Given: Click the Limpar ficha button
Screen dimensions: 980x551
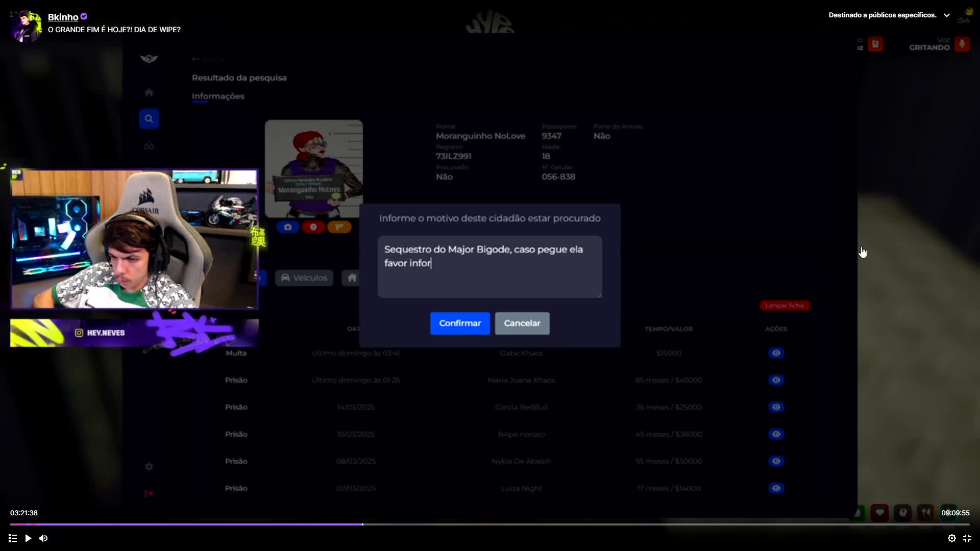Looking at the screenshot, I should [785, 306].
